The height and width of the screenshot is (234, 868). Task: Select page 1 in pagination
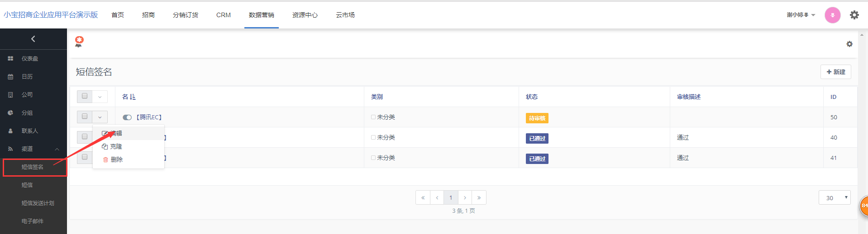451,197
